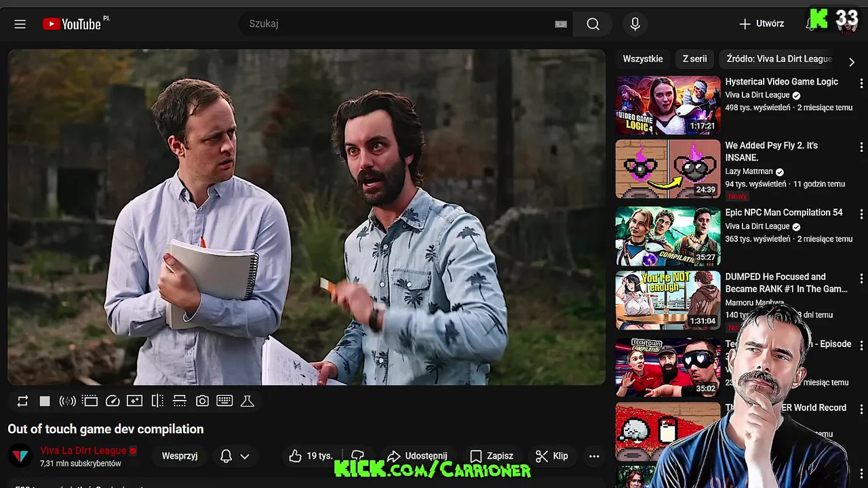Viewport: 868px width, 488px height.
Task: Go to the YouTube home logo
Action: 71,24
